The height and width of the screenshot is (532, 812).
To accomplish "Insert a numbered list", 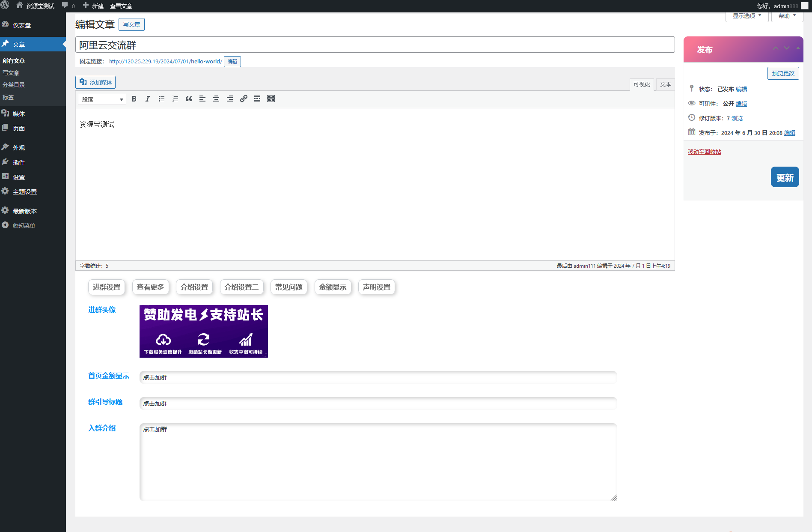I will (x=175, y=99).
